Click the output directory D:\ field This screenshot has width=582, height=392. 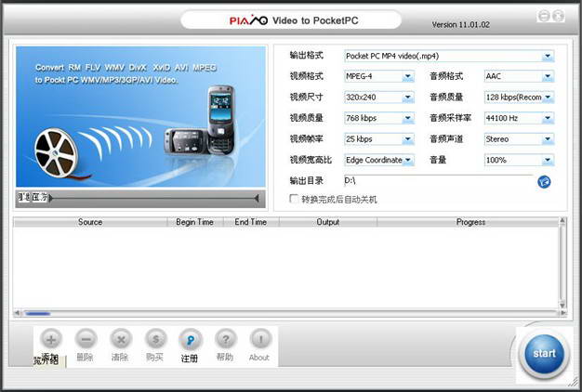tap(439, 180)
